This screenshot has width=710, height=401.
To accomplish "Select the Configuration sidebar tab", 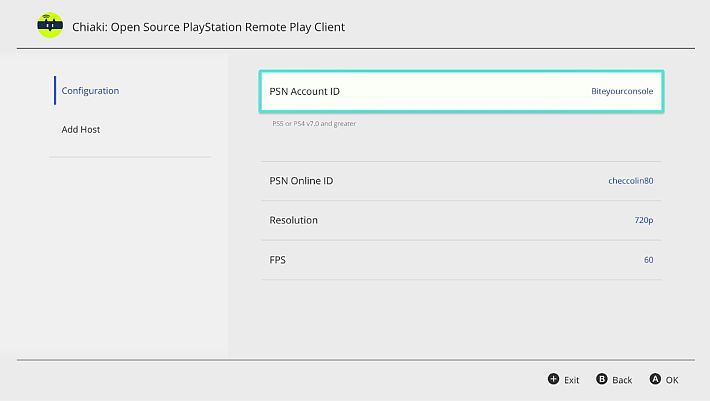I will pyautogui.click(x=90, y=91).
